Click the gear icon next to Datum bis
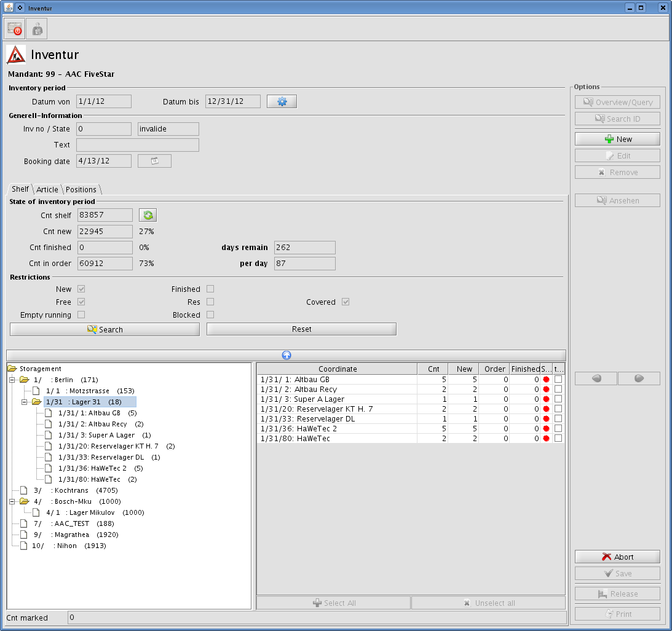 (x=282, y=101)
